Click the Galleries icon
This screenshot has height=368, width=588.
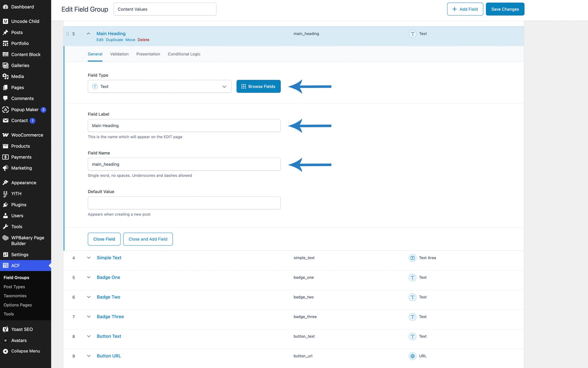(6, 65)
